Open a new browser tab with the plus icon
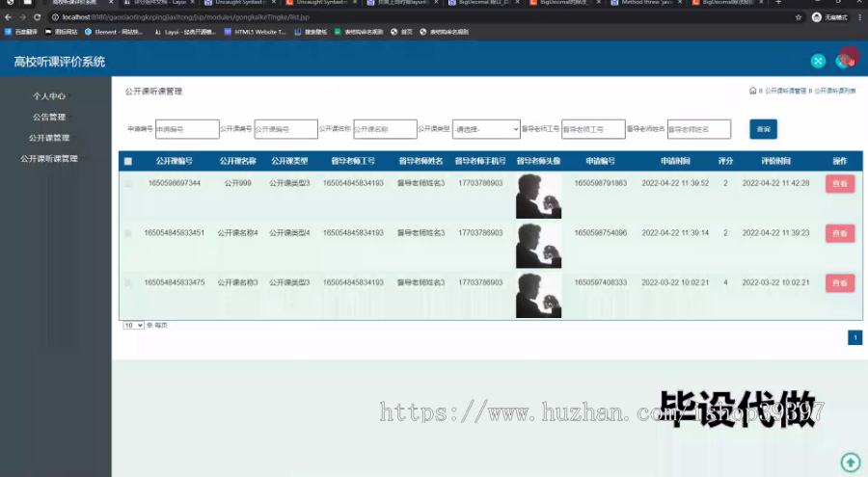This screenshot has width=868, height=477. [777, 3]
